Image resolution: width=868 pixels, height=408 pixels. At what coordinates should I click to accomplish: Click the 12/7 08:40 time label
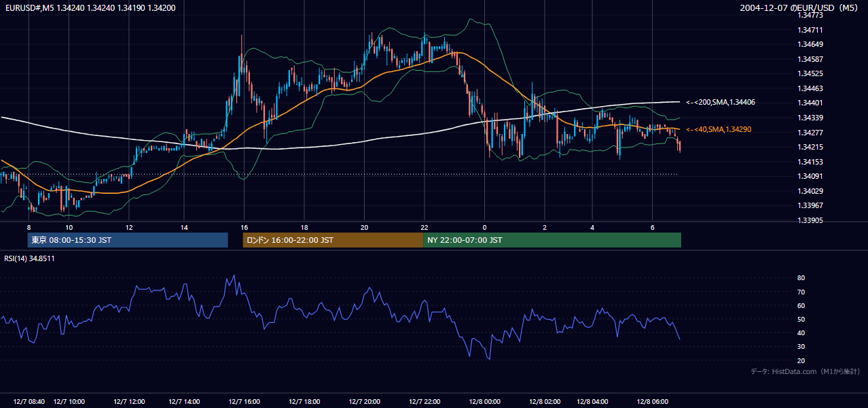29,402
